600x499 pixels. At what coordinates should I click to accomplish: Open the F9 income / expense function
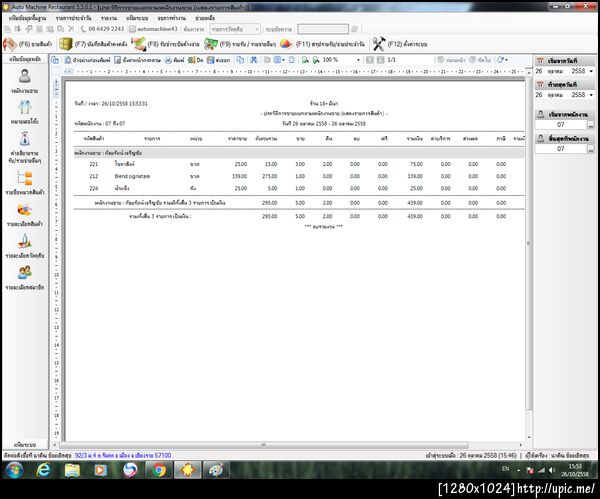240,44
